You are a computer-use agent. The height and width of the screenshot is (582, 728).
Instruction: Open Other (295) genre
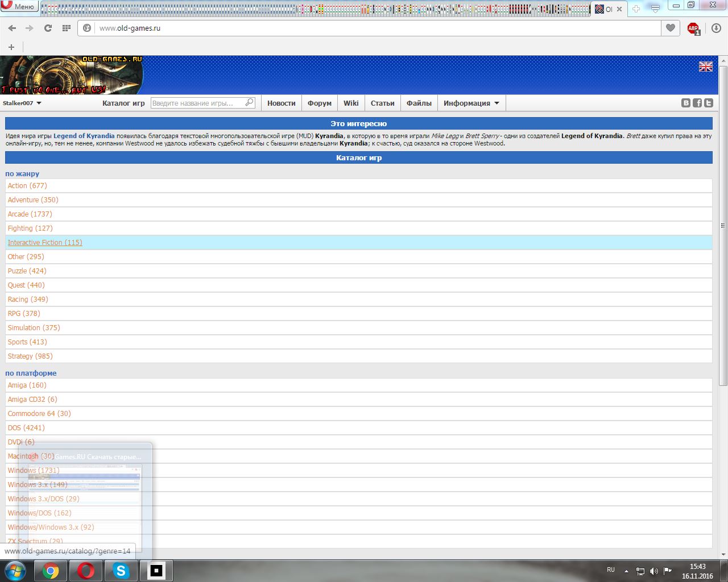26,257
